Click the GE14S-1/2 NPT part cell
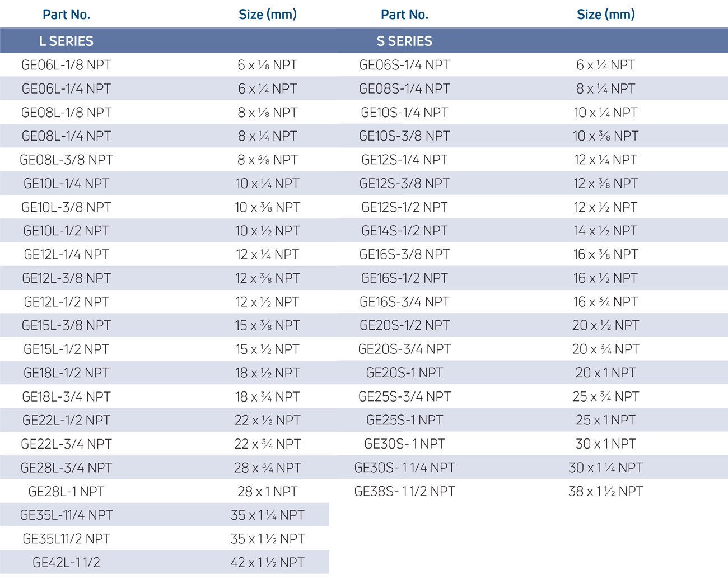Screen dimensions: 728x588 pyautogui.click(x=404, y=231)
